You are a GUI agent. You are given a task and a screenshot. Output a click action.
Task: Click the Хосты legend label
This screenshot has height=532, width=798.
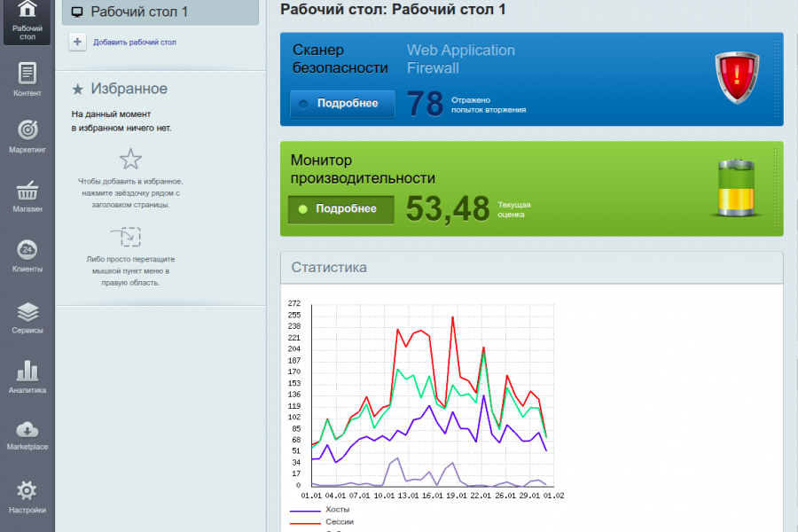338,510
